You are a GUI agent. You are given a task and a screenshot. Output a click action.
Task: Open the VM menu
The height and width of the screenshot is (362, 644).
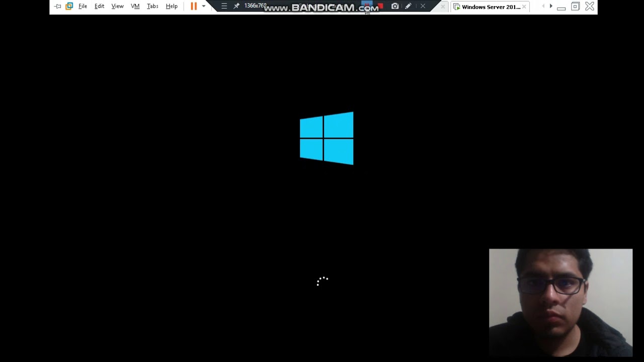pyautogui.click(x=135, y=7)
